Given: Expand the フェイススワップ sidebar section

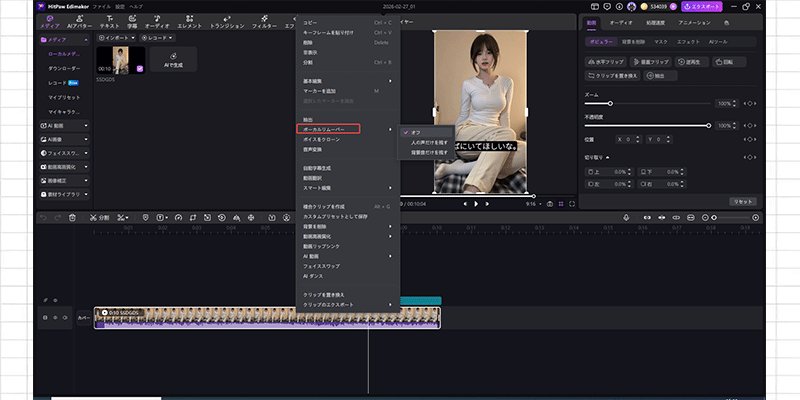Looking at the screenshot, I should click(64, 153).
